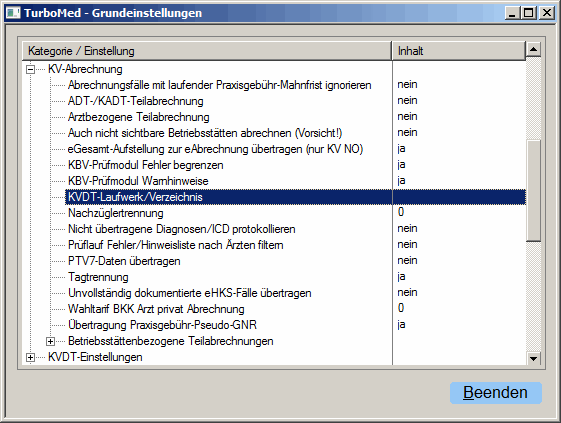Select eGesamt-Aufstellung zur eAbrechnung übertragen

[215, 149]
